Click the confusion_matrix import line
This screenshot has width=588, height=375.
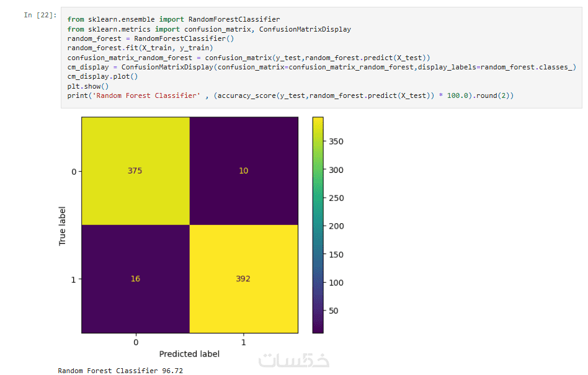209,29
